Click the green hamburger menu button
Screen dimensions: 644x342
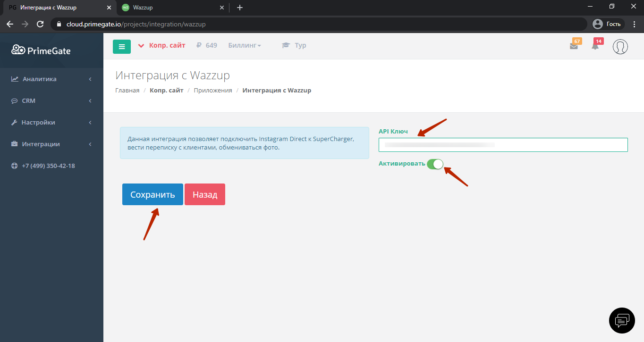[122, 46]
